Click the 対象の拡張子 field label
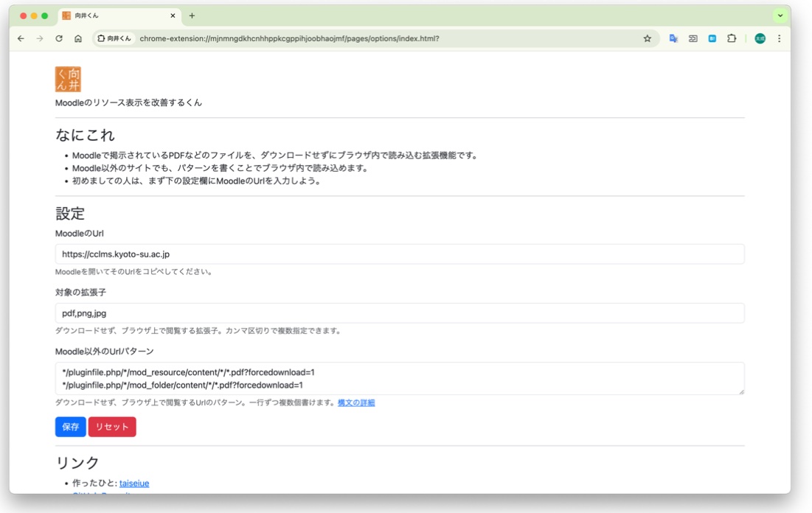This screenshot has height=513, width=812. 81,293
